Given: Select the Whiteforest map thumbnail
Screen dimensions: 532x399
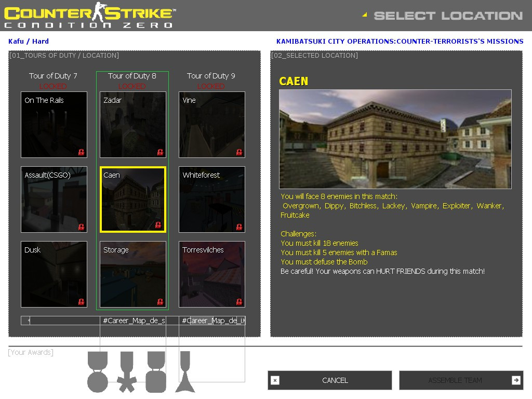Looking at the screenshot, I should (x=212, y=199).
